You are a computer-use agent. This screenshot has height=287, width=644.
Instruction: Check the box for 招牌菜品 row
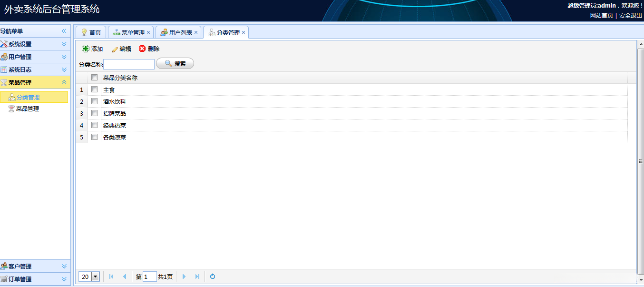tap(94, 113)
